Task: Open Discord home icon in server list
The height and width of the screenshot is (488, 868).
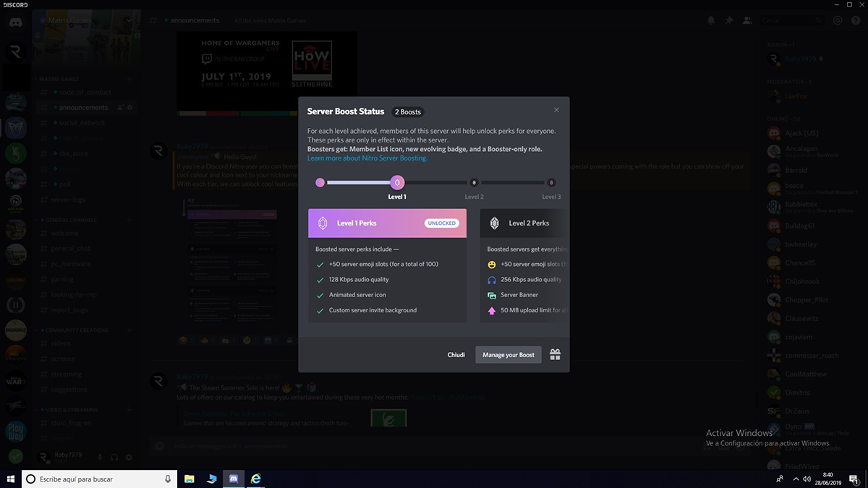Action: (15, 22)
